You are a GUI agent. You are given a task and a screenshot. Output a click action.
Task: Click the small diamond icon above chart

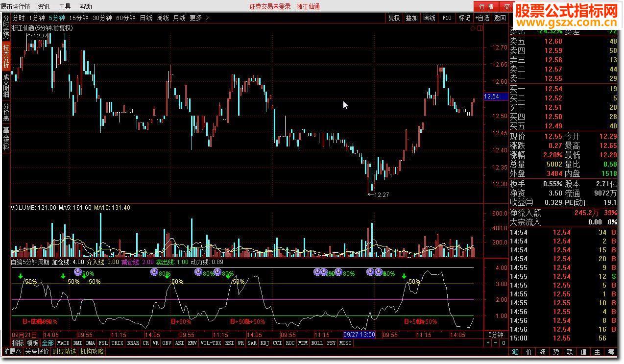coord(473,28)
